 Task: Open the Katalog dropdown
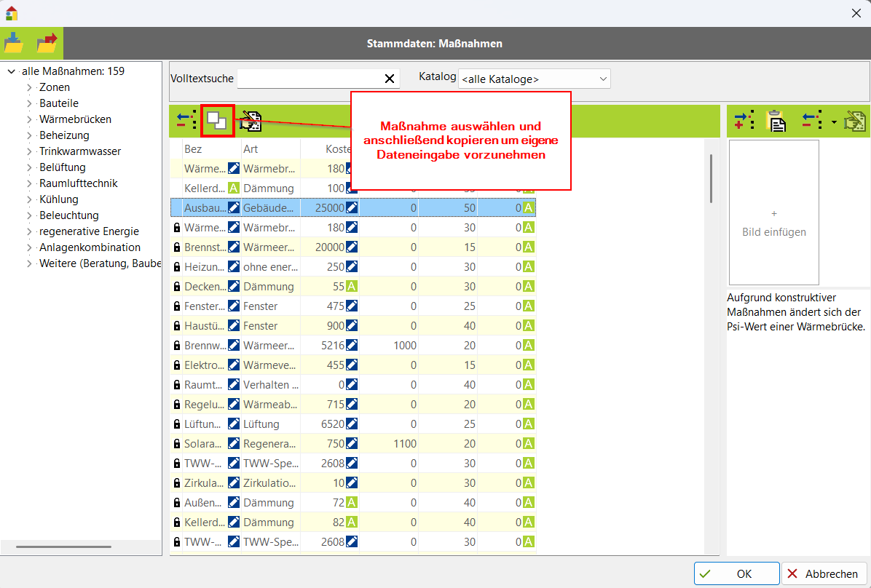pyautogui.click(x=534, y=79)
